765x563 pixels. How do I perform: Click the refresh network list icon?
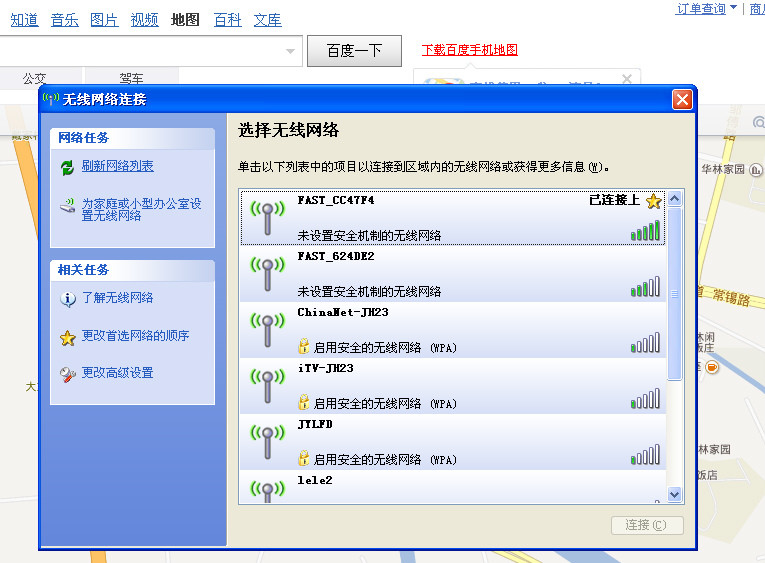coord(67,167)
